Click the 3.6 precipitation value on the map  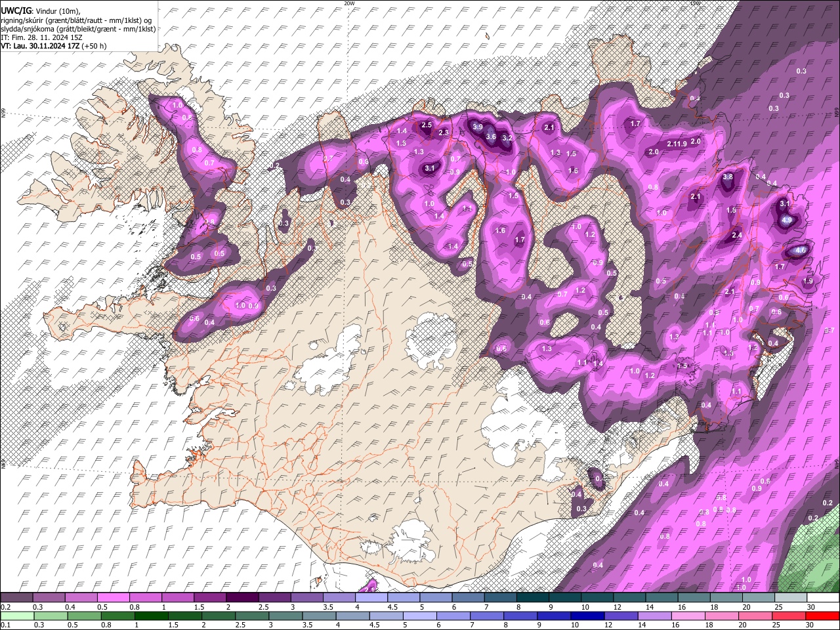point(491,136)
